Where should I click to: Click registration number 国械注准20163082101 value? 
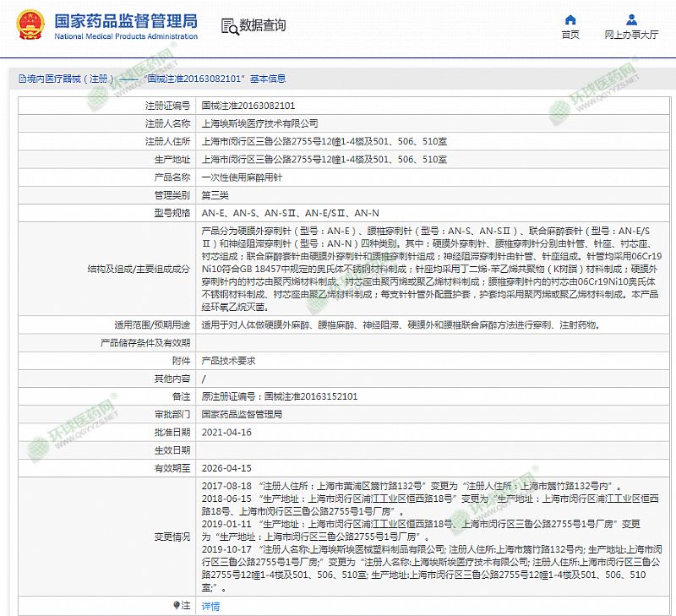[x=248, y=106]
